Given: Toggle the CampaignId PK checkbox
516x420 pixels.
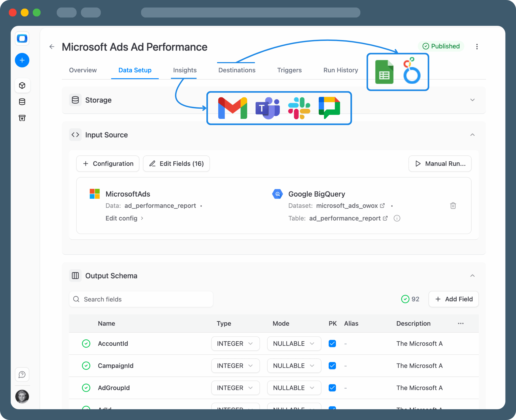Looking at the screenshot, I should click(332, 366).
